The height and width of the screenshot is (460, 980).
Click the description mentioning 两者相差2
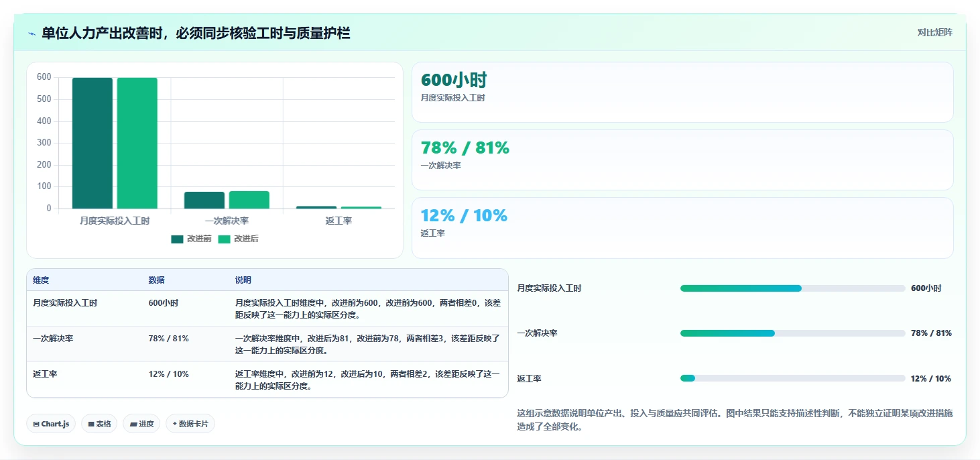[368, 380]
